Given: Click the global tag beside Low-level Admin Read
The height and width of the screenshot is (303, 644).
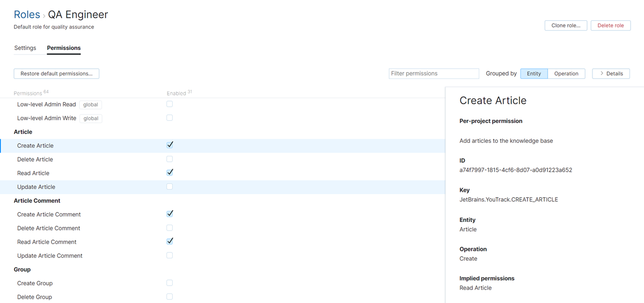Looking at the screenshot, I should (91, 105).
